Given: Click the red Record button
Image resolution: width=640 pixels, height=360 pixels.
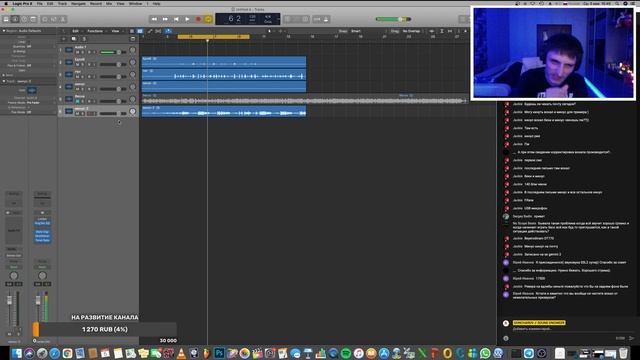Looking at the screenshot, I should [198, 19].
